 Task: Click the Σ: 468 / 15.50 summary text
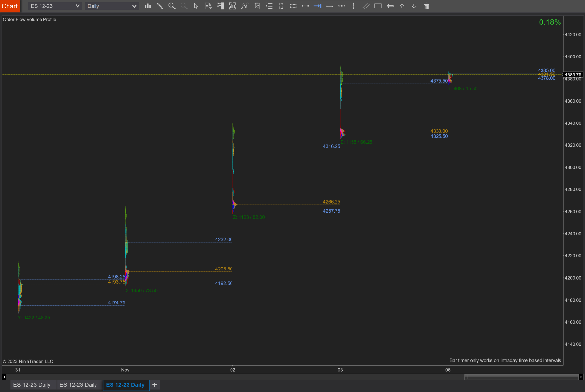(x=463, y=89)
